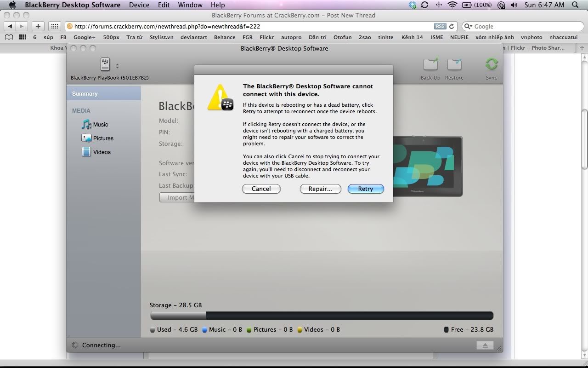The height and width of the screenshot is (368, 588).
Task: Click the warning icon in the dialog
Action: 220,98
